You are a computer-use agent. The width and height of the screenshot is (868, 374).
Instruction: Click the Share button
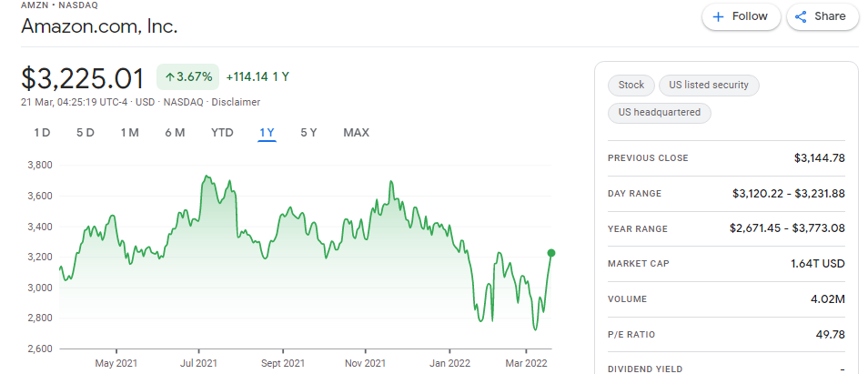(x=823, y=16)
